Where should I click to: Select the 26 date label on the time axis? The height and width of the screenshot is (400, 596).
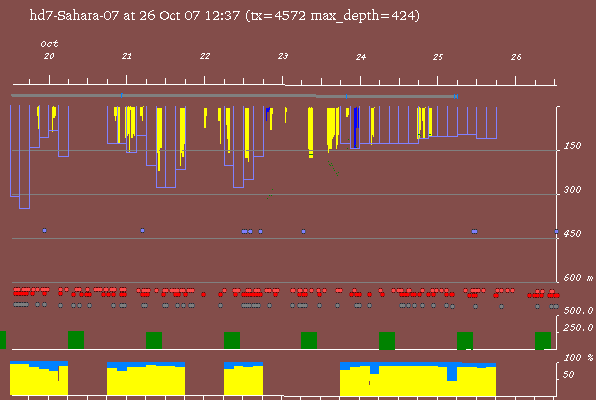pyautogui.click(x=516, y=57)
